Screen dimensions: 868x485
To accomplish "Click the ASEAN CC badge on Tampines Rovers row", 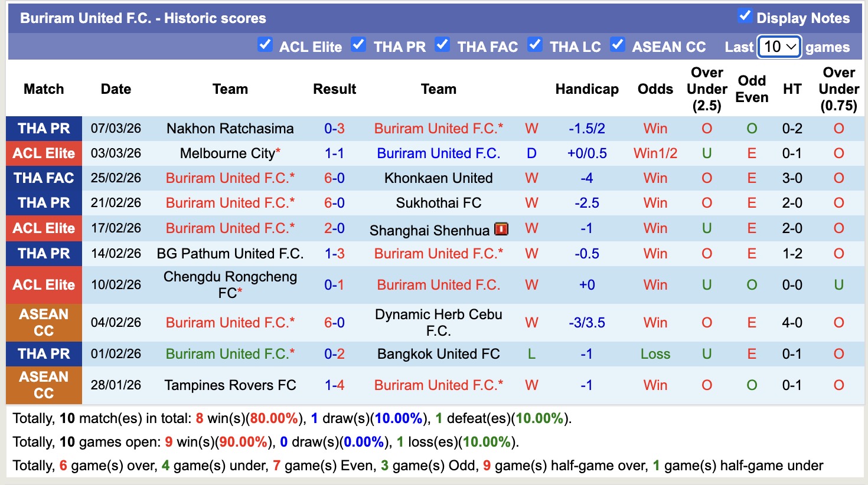I will click(44, 385).
